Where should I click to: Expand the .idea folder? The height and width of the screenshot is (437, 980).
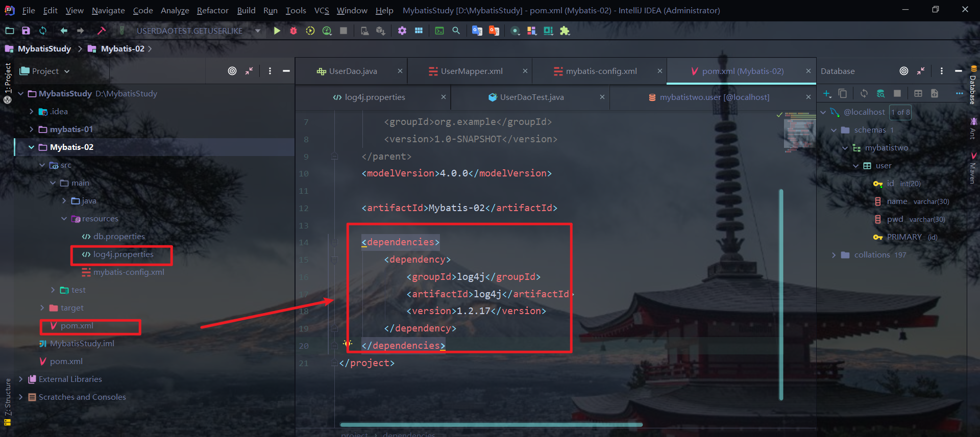point(32,112)
